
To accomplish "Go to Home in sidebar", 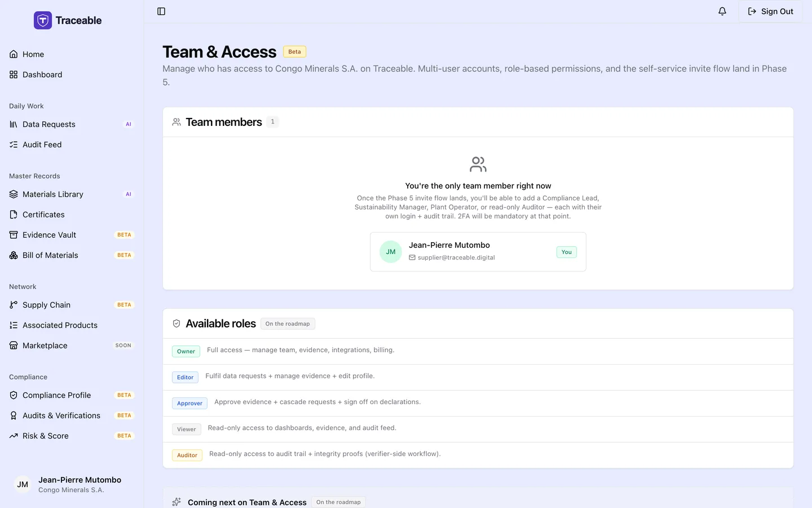I will point(33,54).
